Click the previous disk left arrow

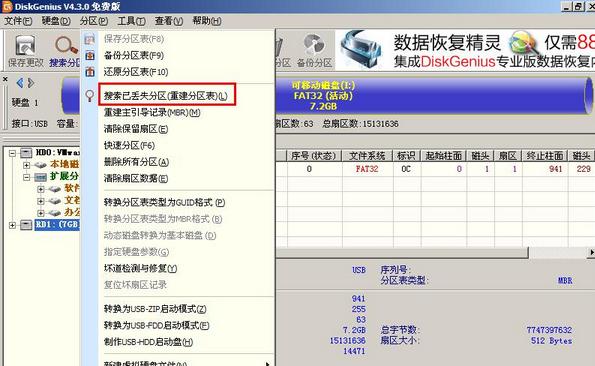pyautogui.click(x=20, y=82)
